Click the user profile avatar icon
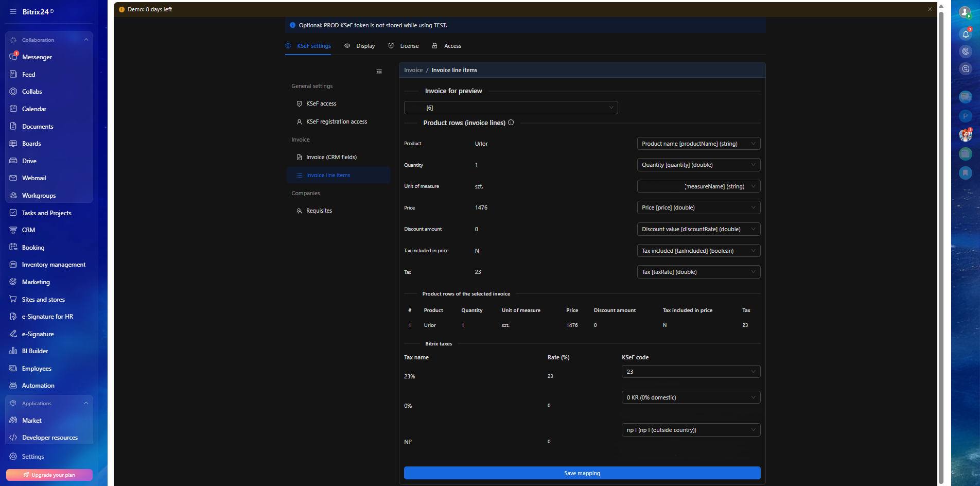The image size is (980, 486). coord(965,12)
